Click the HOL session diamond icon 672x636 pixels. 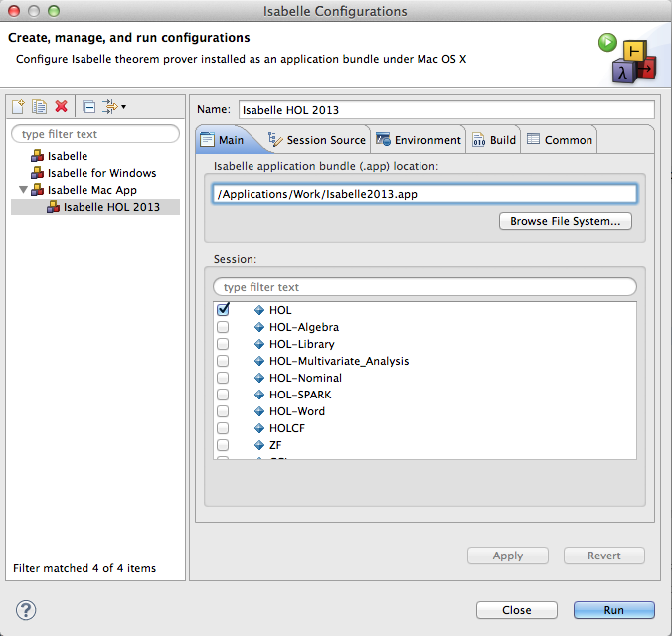pyautogui.click(x=259, y=310)
